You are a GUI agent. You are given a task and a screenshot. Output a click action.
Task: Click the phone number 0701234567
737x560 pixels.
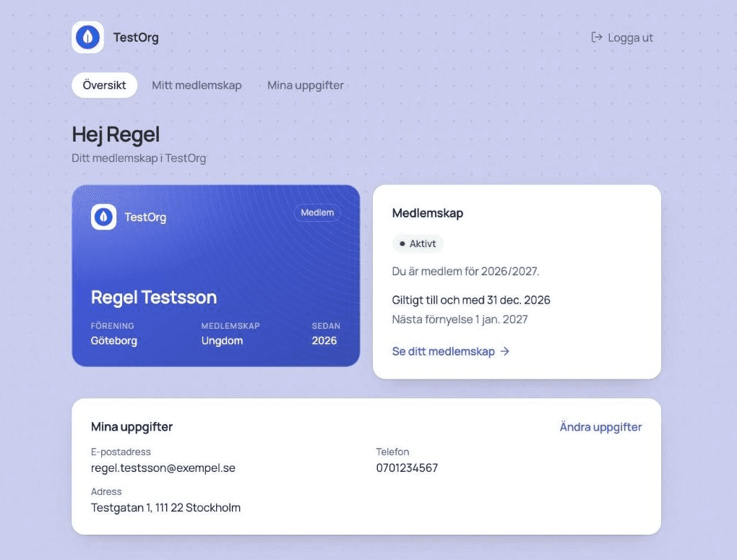pyautogui.click(x=407, y=468)
